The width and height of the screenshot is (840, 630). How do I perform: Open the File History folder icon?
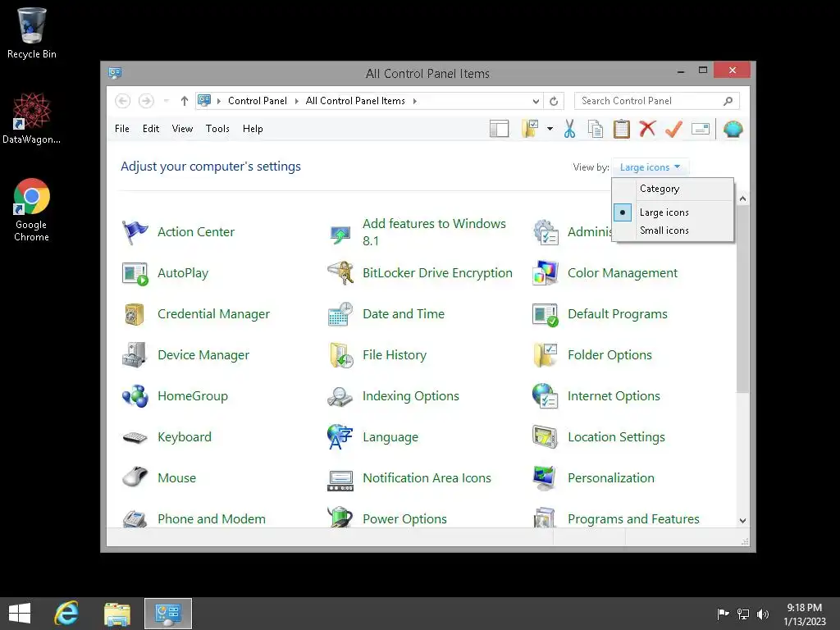tap(340, 355)
